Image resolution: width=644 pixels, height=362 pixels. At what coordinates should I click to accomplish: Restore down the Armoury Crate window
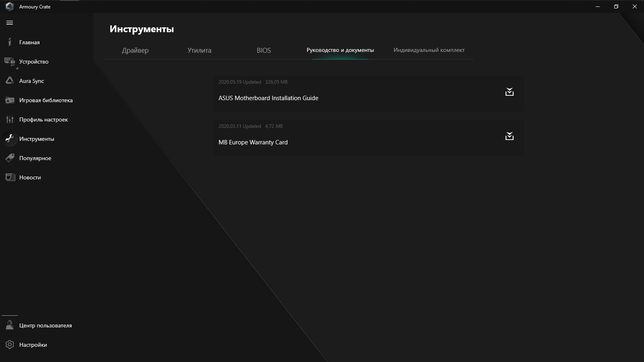point(616,6)
